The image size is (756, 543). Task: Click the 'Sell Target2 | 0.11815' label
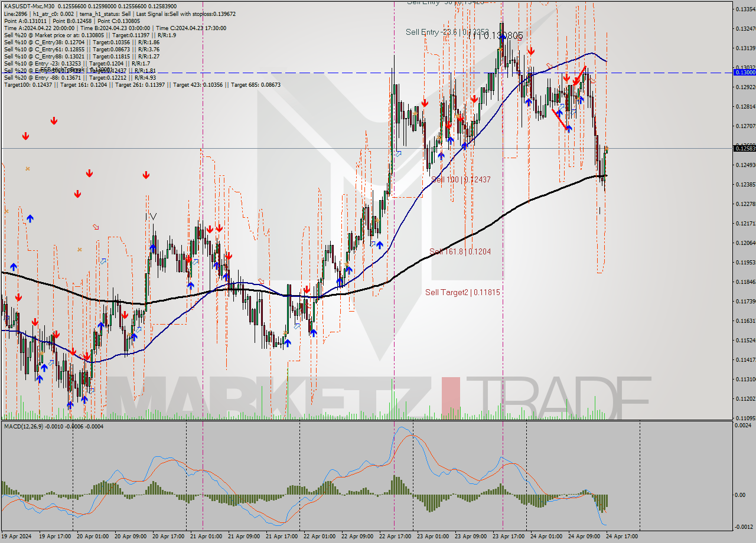coord(463,292)
